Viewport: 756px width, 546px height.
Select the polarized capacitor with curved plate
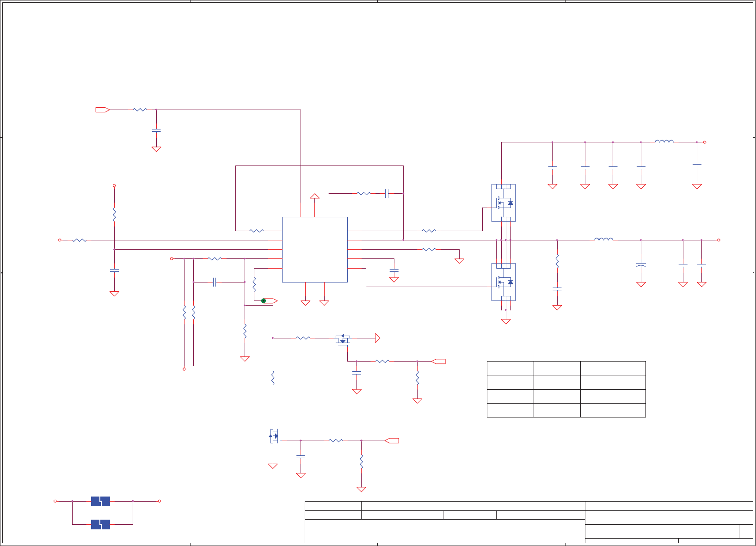tap(641, 265)
